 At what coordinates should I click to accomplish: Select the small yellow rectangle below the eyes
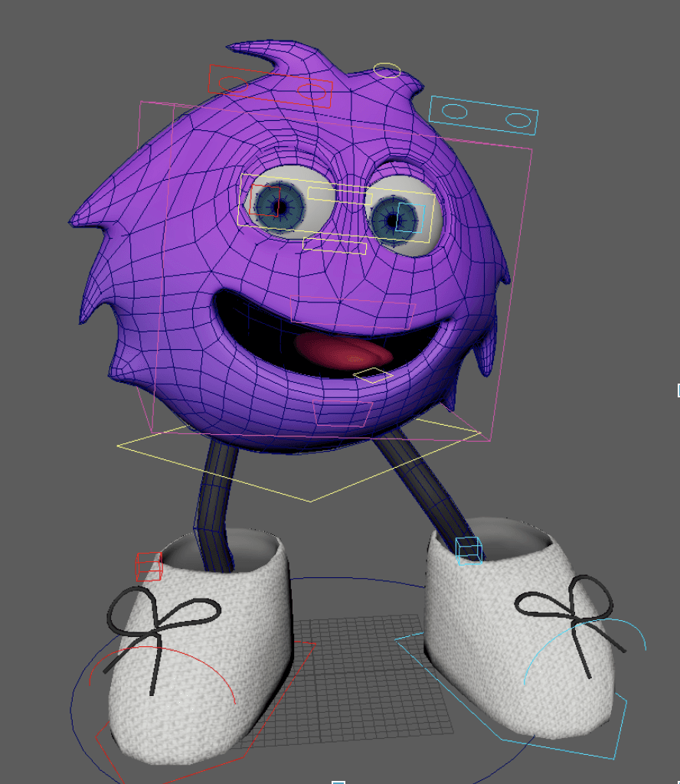point(335,246)
